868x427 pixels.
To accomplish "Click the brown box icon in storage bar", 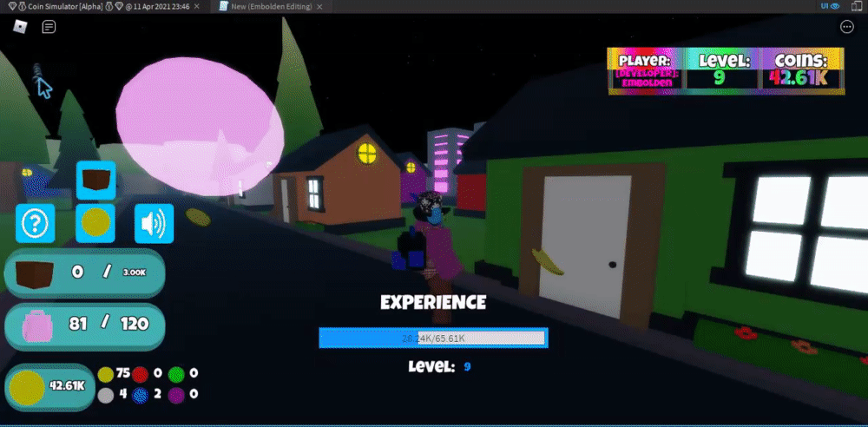I will point(35,273).
